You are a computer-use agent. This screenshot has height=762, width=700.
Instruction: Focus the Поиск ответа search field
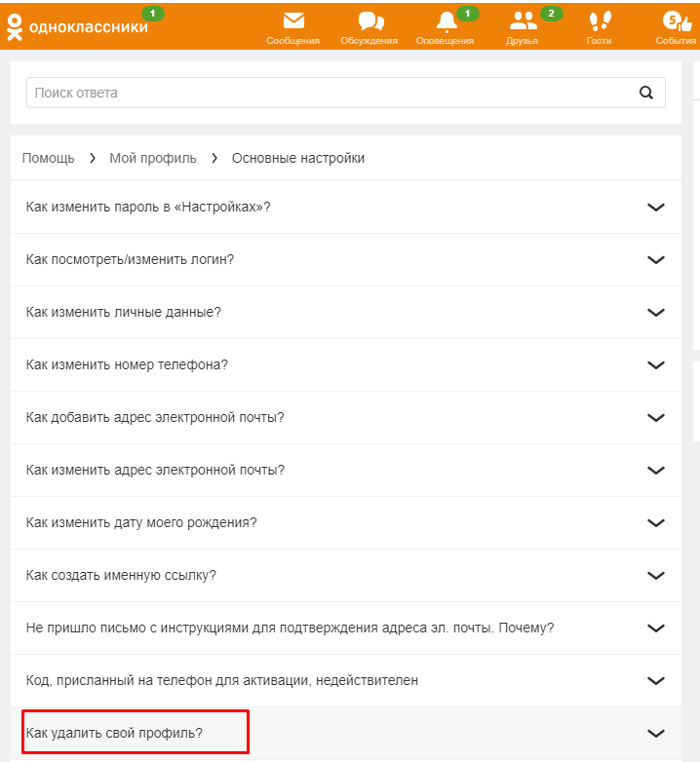click(x=346, y=93)
